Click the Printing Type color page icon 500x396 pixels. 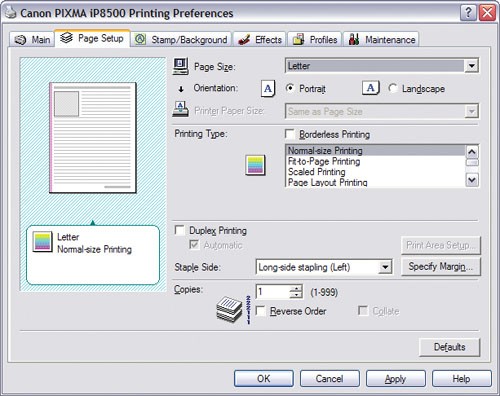click(255, 165)
